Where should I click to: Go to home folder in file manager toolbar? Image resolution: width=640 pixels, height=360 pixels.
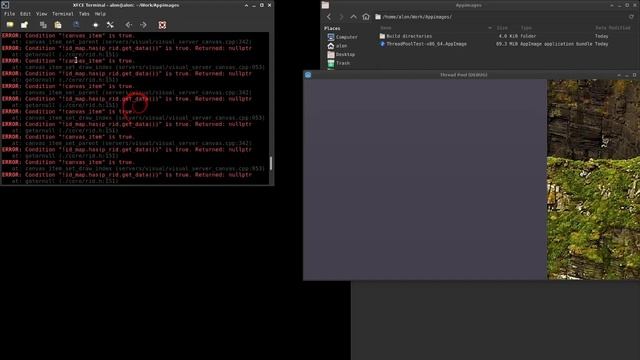(x=366, y=17)
